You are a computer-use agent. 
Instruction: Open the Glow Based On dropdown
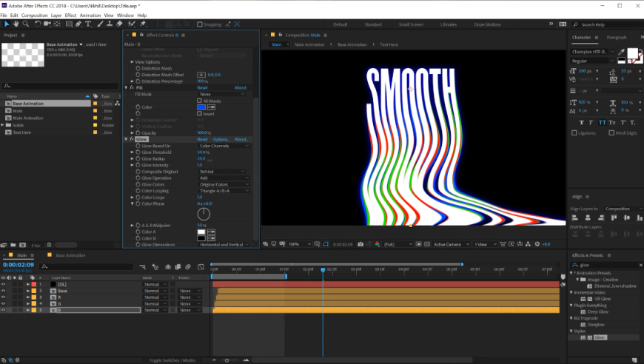[x=224, y=146]
